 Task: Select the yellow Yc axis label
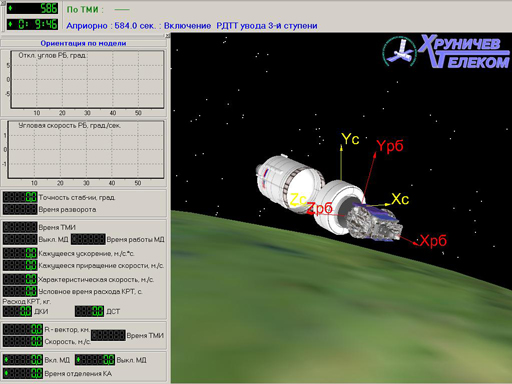(350, 139)
